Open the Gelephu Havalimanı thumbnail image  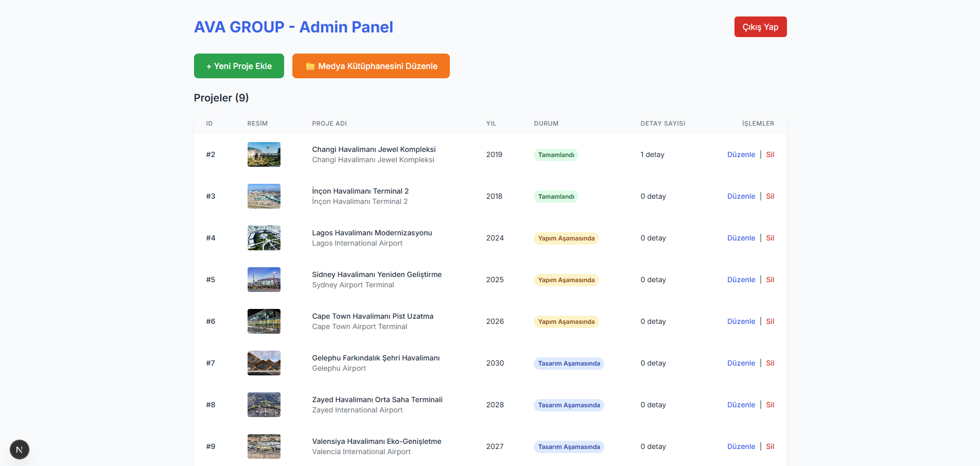click(x=264, y=363)
